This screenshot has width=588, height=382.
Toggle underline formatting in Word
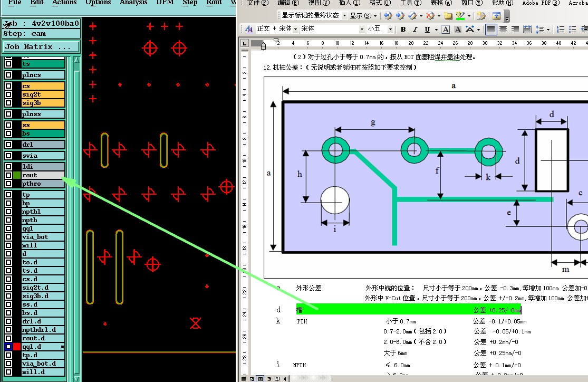pos(427,29)
